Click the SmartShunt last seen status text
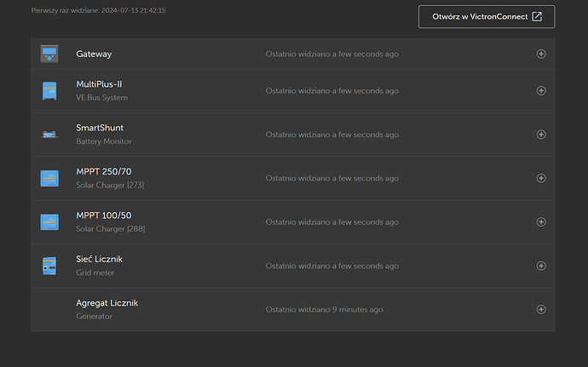 [x=331, y=135]
